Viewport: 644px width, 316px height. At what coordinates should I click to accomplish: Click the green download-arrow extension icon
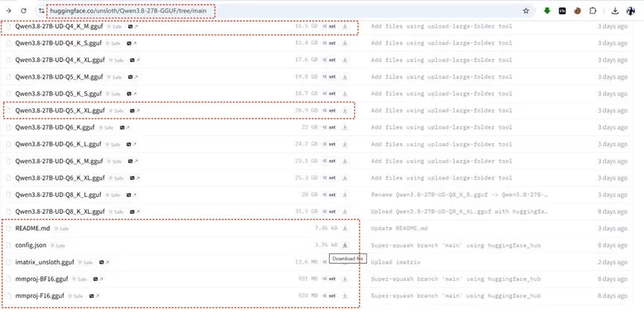point(547,11)
